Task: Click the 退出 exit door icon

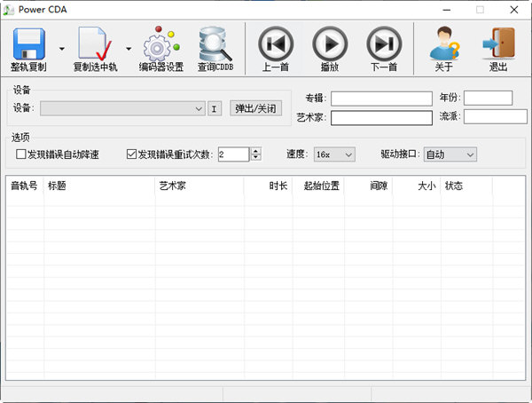Action: pyautogui.click(x=498, y=43)
